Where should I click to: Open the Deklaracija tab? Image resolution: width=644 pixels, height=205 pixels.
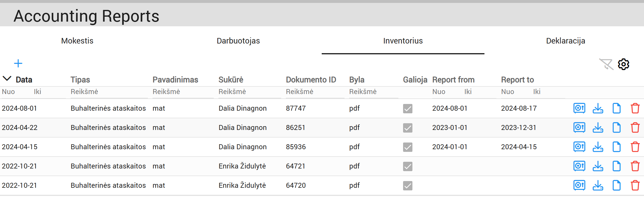point(566,41)
